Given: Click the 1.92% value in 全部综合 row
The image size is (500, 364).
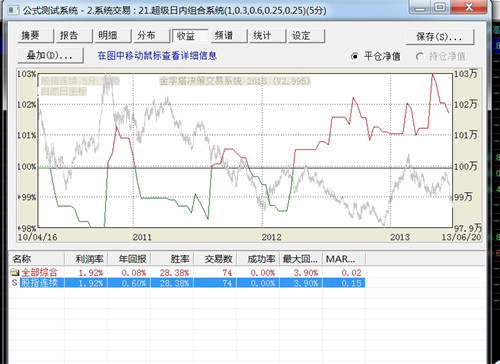Looking at the screenshot, I should (x=91, y=273).
